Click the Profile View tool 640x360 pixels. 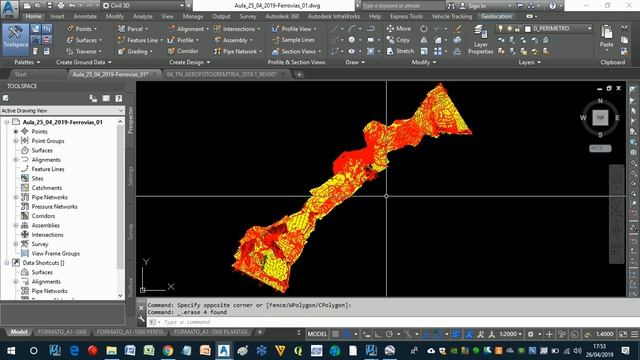point(293,29)
